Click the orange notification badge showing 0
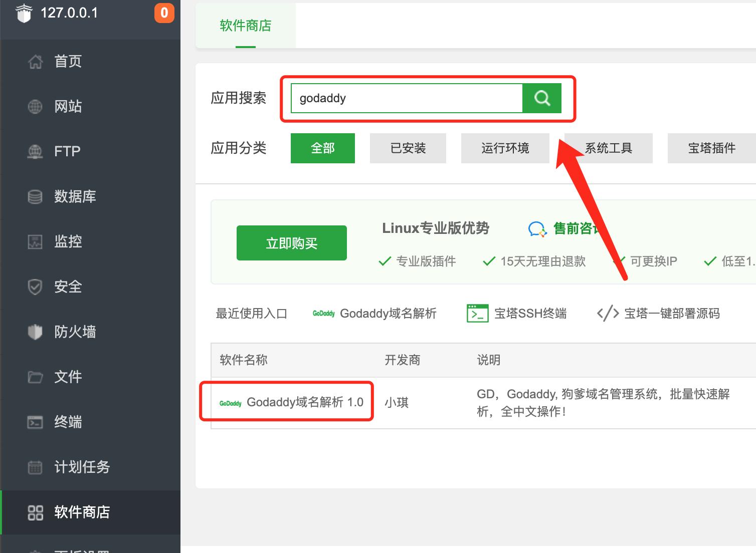 (164, 13)
